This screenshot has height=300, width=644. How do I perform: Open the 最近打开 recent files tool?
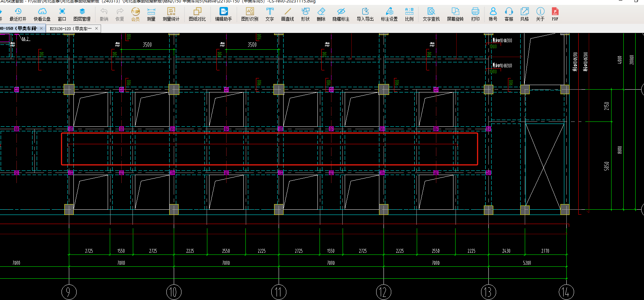point(18,14)
